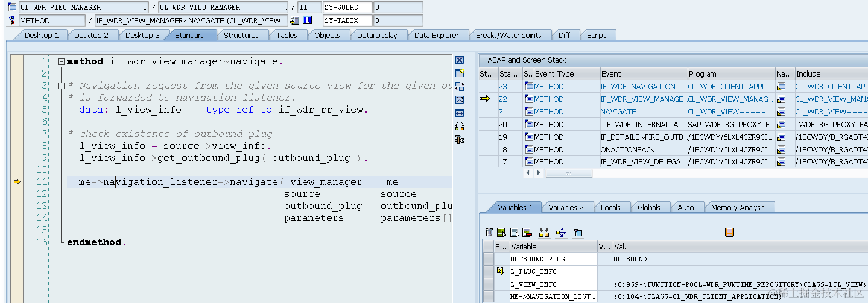Open the tool Services icon
Image resolution: width=868 pixels, height=303 pixels.
[x=460, y=139]
